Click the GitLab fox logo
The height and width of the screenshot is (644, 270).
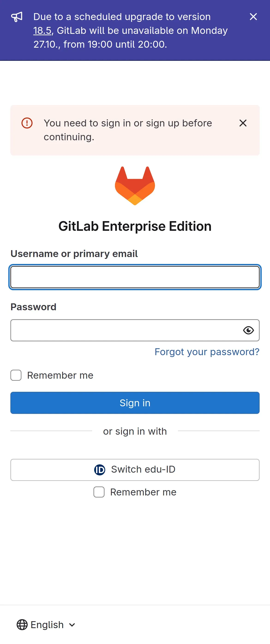click(135, 185)
